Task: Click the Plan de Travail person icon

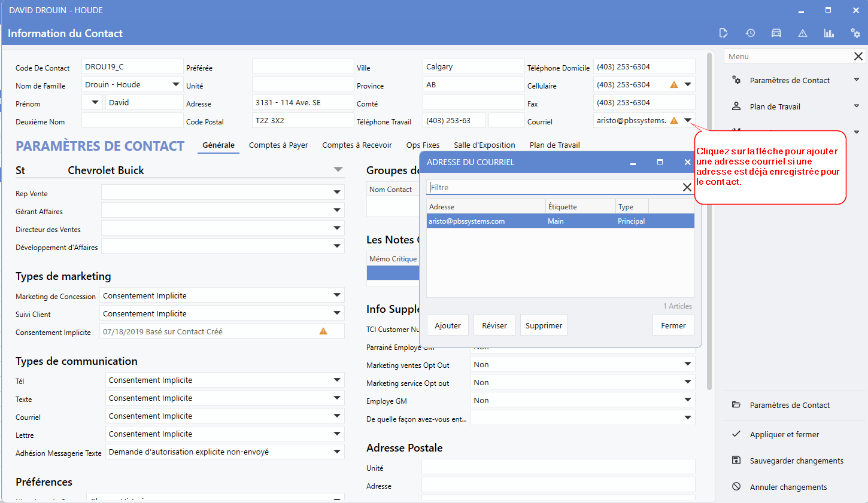Action: [736, 106]
